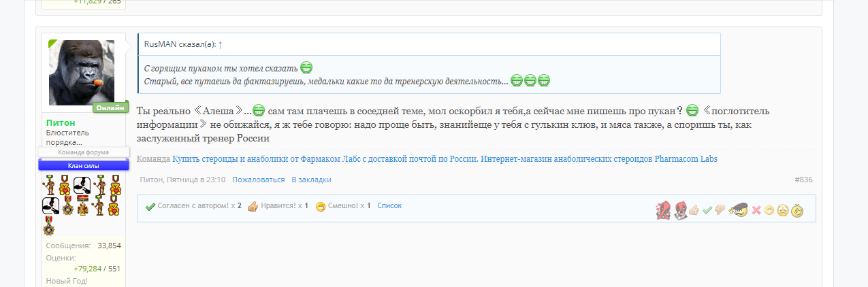Click the Команда форума banner

pyautogui.click(x=84, y=152)
